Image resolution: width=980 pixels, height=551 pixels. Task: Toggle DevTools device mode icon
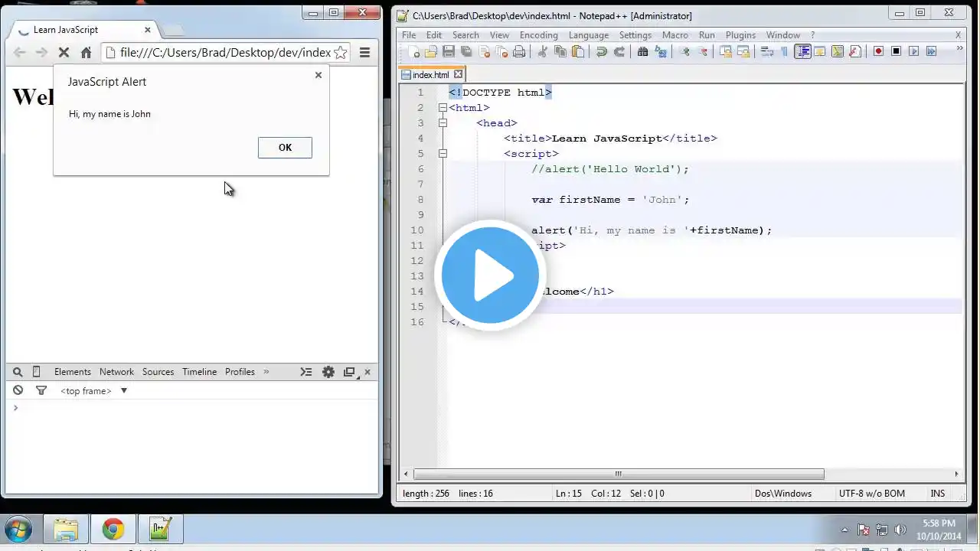click(36, 372)
